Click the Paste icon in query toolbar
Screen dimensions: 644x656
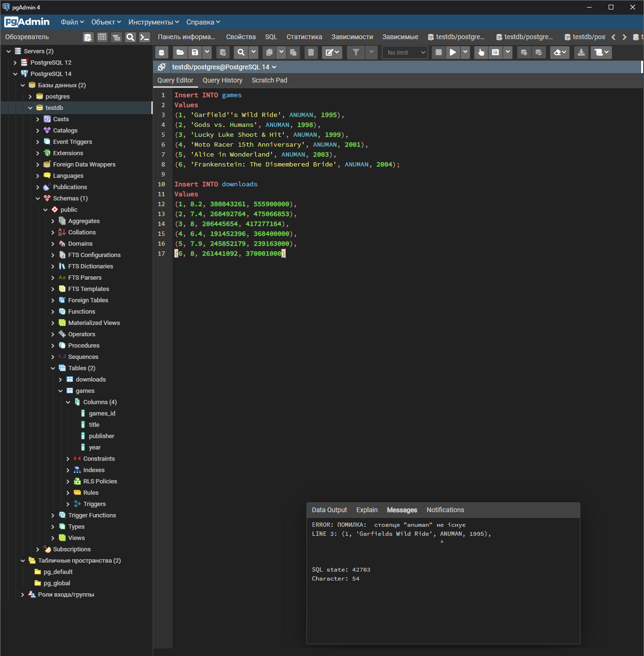293,52
